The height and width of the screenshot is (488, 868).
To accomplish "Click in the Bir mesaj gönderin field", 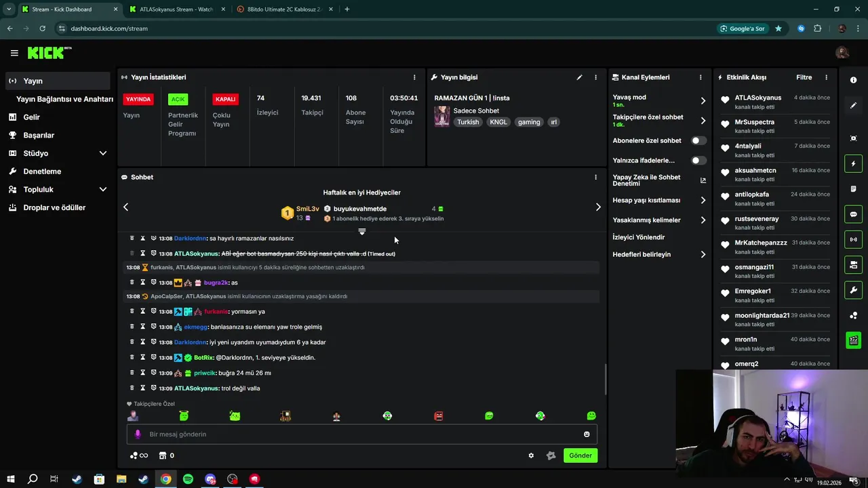I will point(362,434).
